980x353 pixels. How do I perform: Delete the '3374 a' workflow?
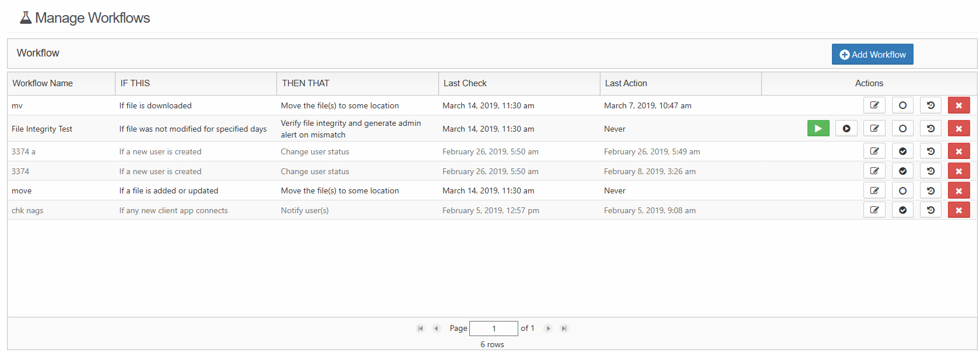click(x=958, y=151)
